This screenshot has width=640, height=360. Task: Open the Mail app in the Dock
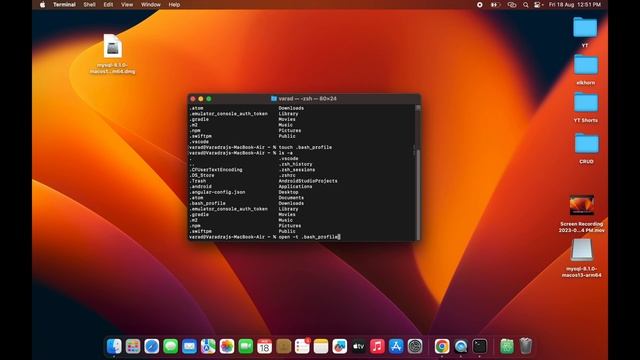189,346
